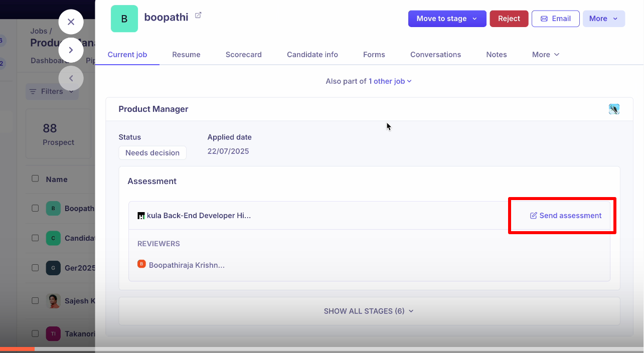Expand the 1 other job link
Image resolution: width=644 pixels, height=353 pixels.
coord(390,81)
